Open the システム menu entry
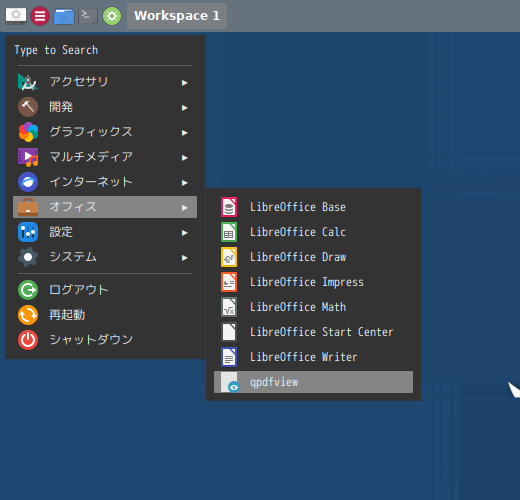Screen dimensions: 520x500 105,257
